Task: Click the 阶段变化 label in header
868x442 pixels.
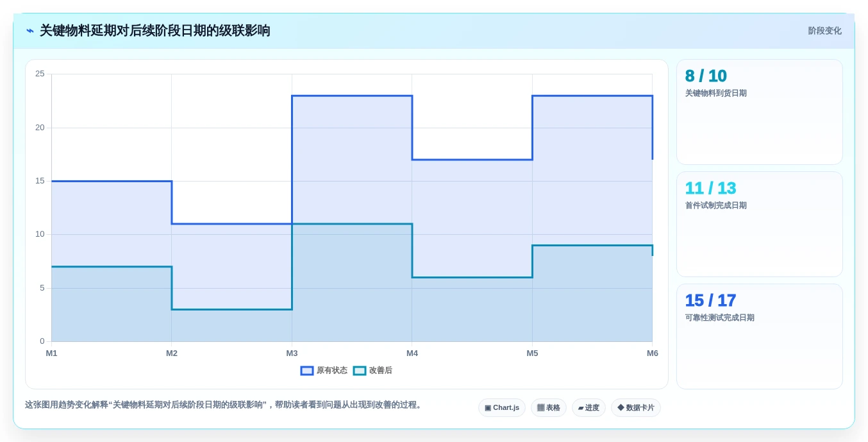Action: [824, 31]
